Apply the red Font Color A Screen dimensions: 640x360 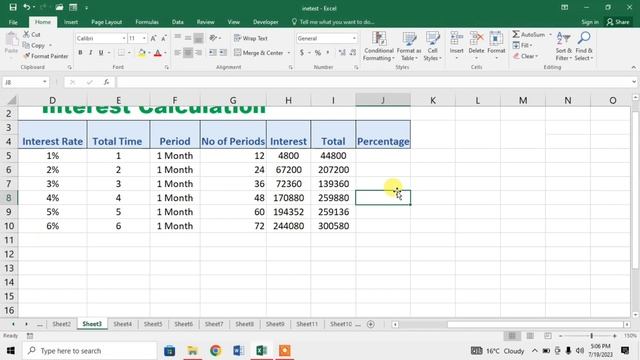point(158,53)
